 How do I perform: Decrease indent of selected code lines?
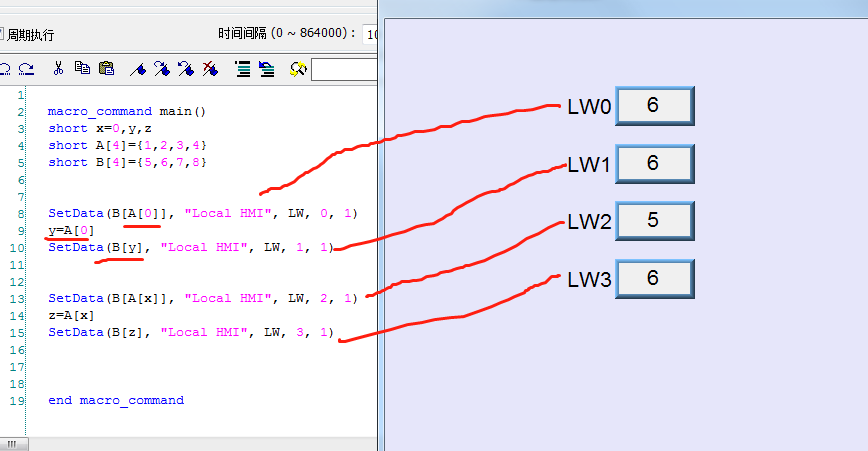coord(266,69)
